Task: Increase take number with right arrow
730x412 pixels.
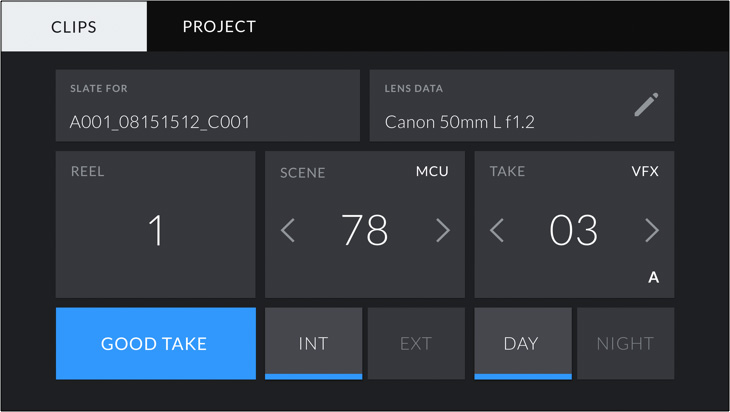Action: (652, 231)
